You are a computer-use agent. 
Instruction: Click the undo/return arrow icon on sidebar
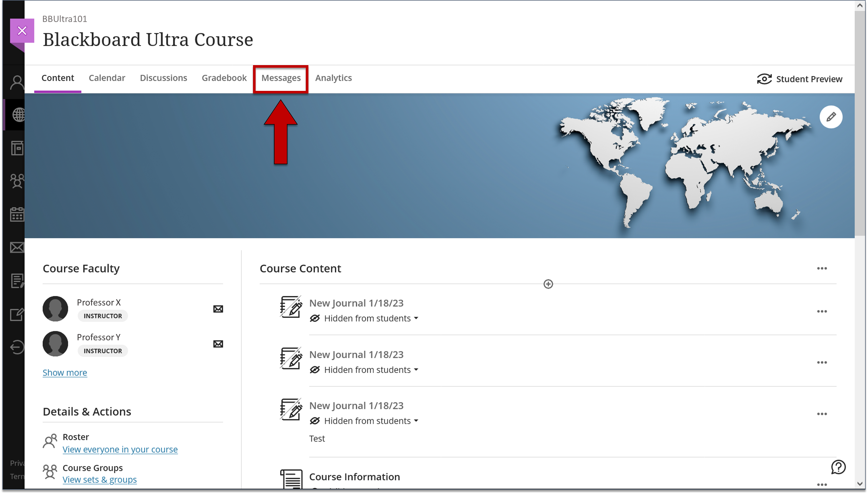point(17,347)
